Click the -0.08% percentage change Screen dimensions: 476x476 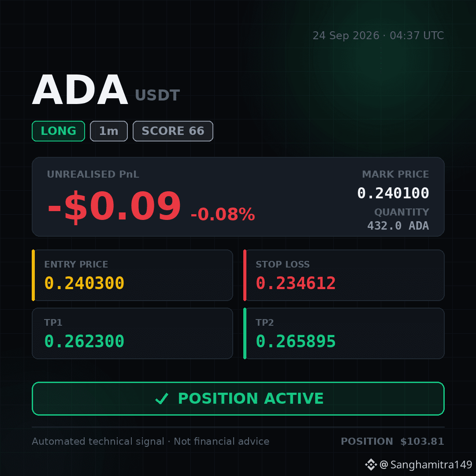[x=223, y=214]
